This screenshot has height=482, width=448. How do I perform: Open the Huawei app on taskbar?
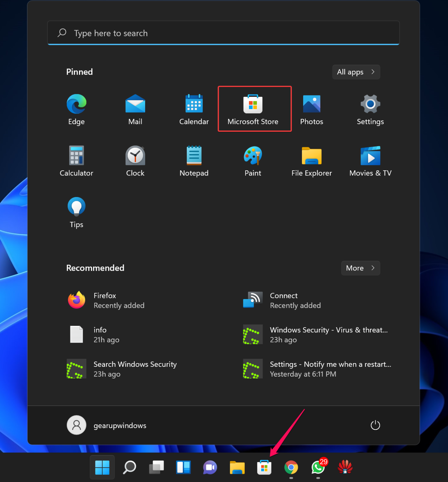[x=345, y=468]
